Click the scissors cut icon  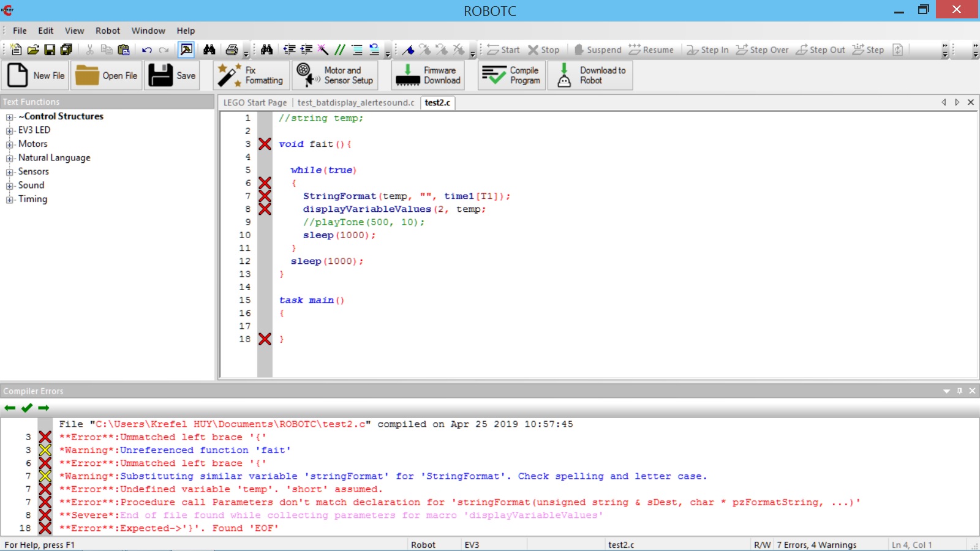point(90,50)
